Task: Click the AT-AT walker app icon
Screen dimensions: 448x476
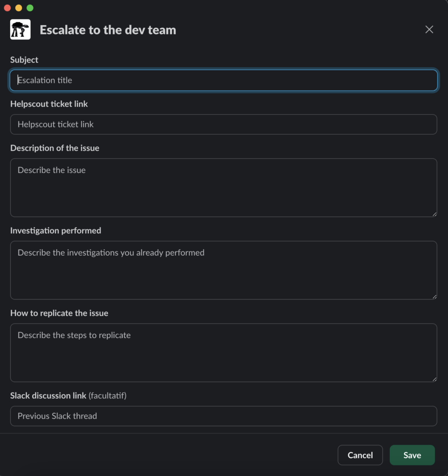Action: (x=20, y=30)
